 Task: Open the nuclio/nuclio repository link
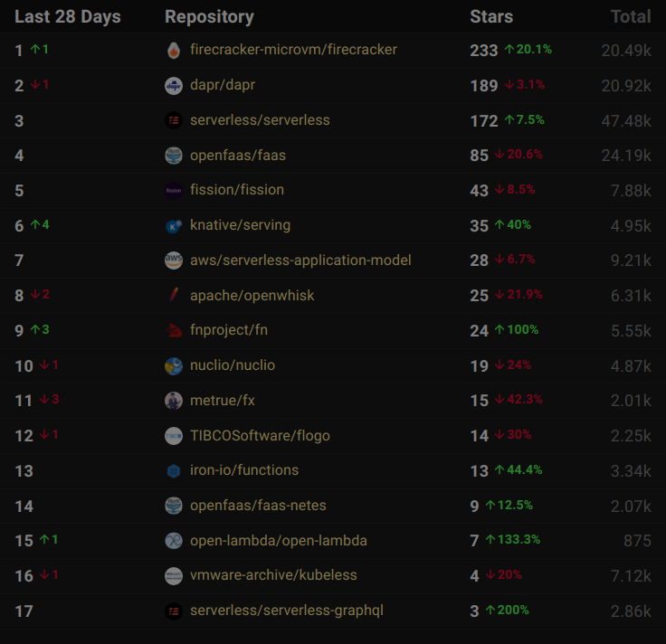(233, 365)
